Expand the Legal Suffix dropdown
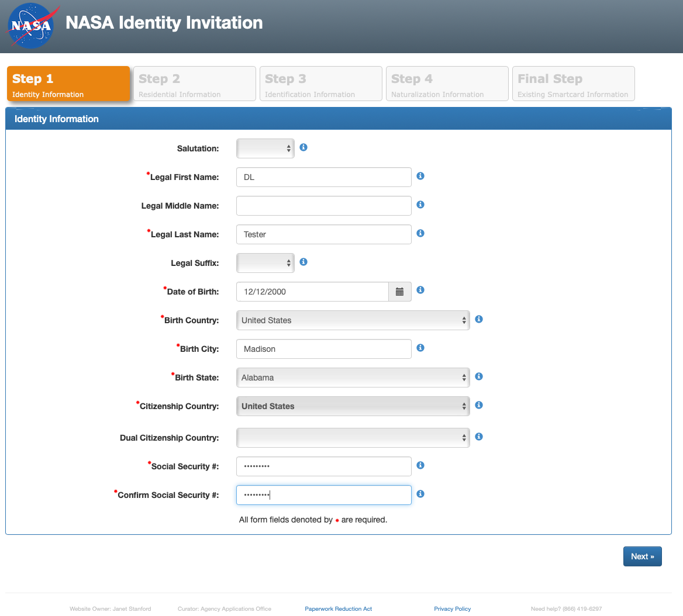Image resolution: width=683 pixels, height=616 pixels. tap(265, 263)
